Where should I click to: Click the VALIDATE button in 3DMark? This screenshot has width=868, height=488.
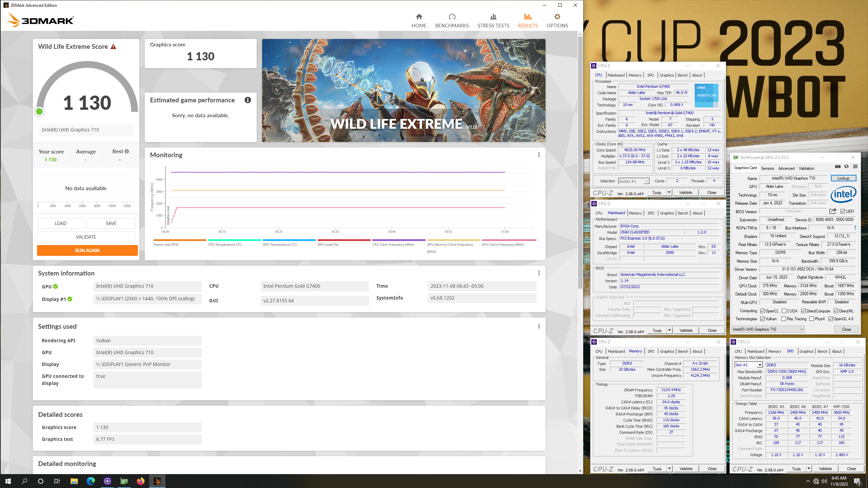coord(86,237)
